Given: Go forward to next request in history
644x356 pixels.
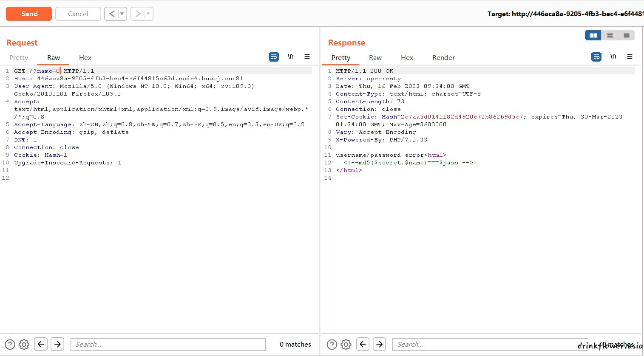Looking at the screenshot, I should 138,14.
